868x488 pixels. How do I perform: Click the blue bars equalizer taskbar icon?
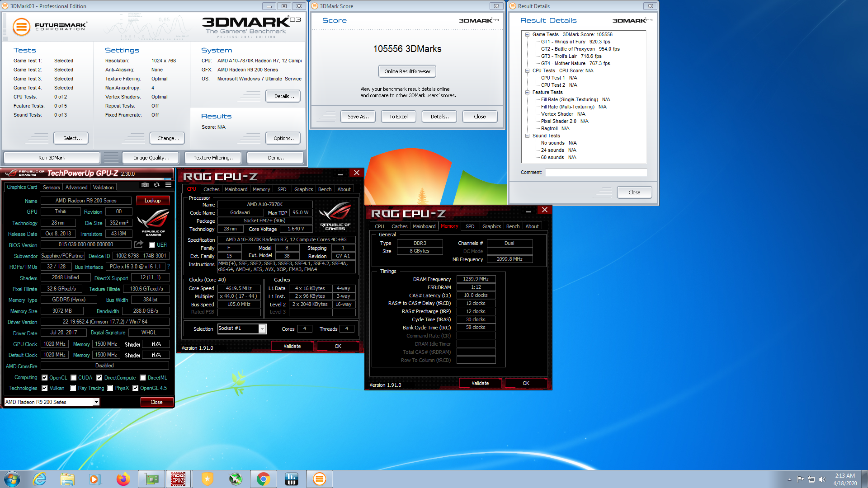point(291,479)
